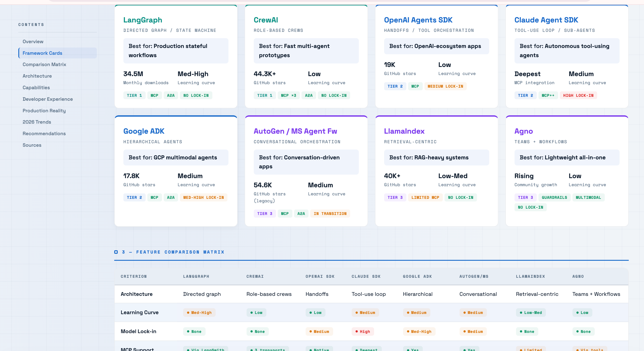The height and width of the screenshot is (351, 644).
Task: Click the 34.5M monthly downloads stat
Action: coord(146,78)
